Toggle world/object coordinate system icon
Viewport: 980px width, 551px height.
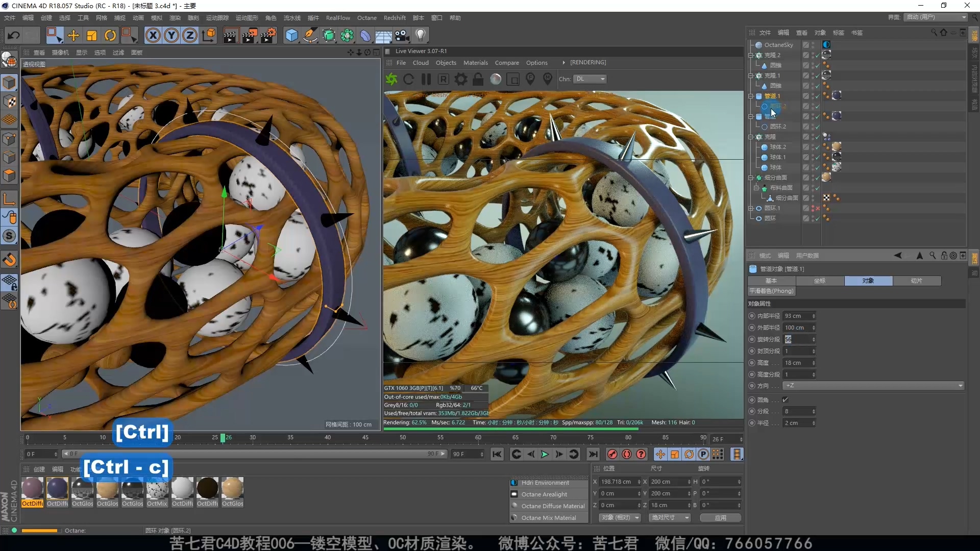[x=209, y=35]
